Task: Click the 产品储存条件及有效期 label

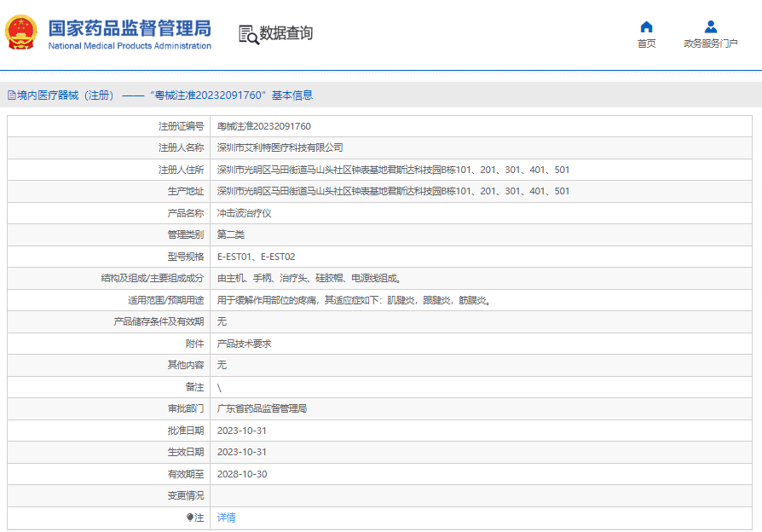Action: click(159, 321)
